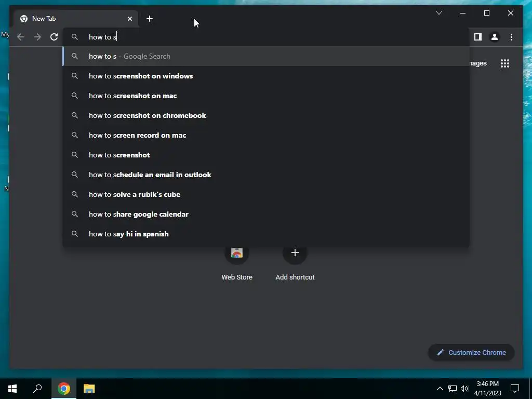Click the Chrome taskbar icon
This screenshot has width=532, height=399.
[x=64, y=389]
